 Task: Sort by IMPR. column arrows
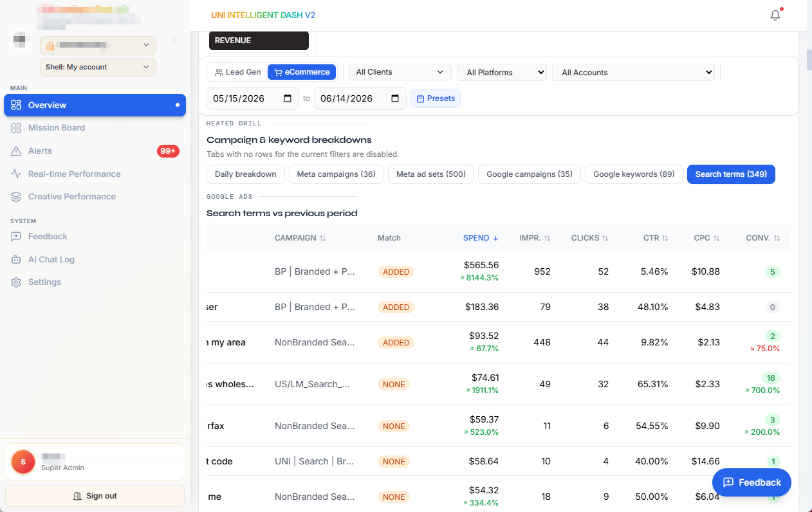(x=547, y=238)
